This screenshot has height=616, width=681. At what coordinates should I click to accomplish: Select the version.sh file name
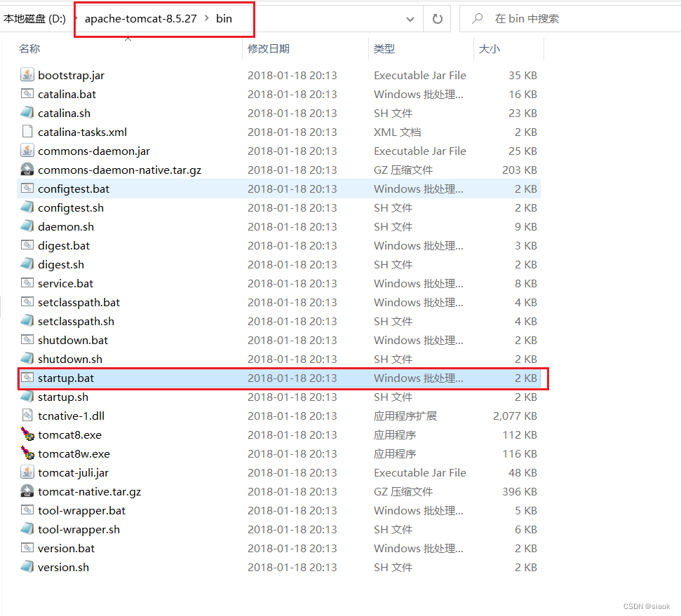coord(63,568)
